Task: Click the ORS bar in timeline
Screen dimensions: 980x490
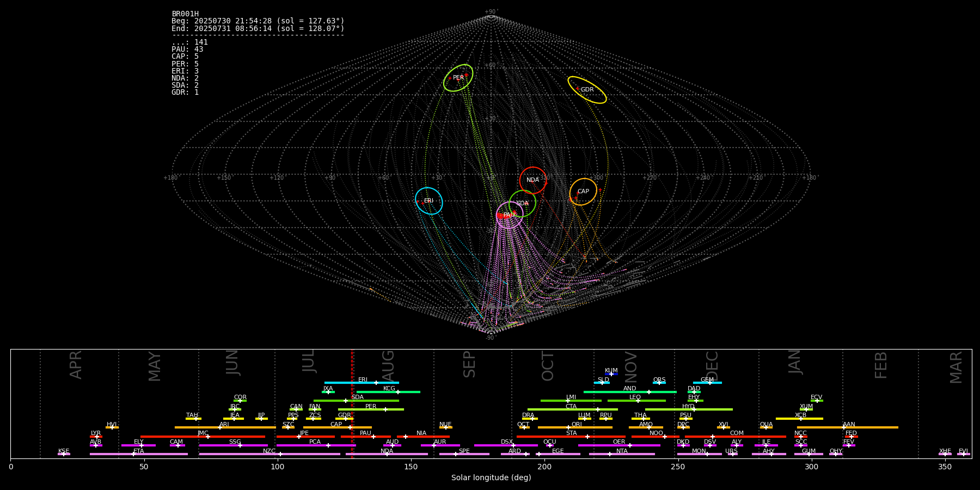Action: coord(659,383)
